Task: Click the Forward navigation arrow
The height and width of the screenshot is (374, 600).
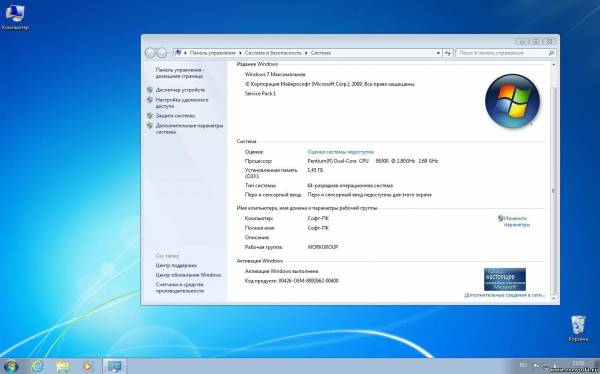Action: point(162,53)
